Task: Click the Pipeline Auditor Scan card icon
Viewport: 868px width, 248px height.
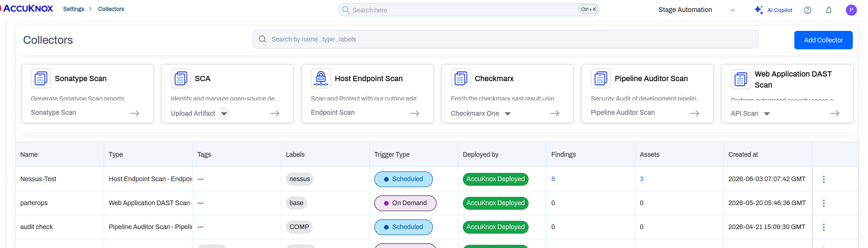Action: click(601, 78)
